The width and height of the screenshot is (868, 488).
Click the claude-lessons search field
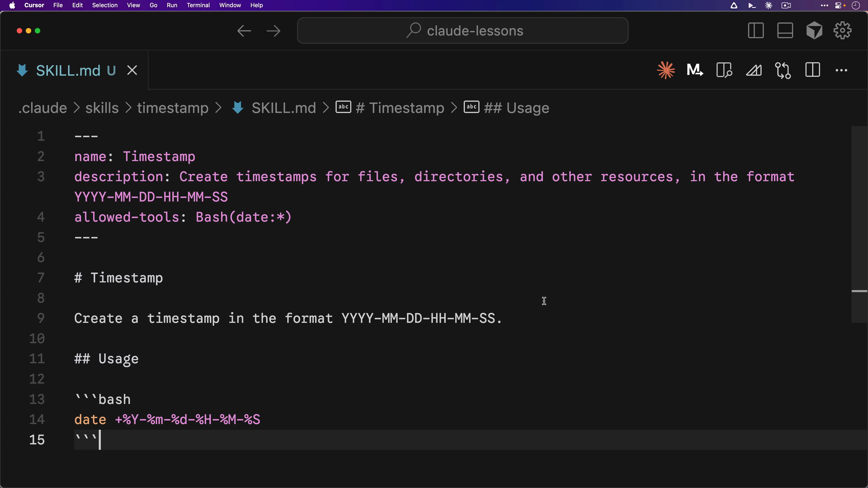(x=462, y=31)
